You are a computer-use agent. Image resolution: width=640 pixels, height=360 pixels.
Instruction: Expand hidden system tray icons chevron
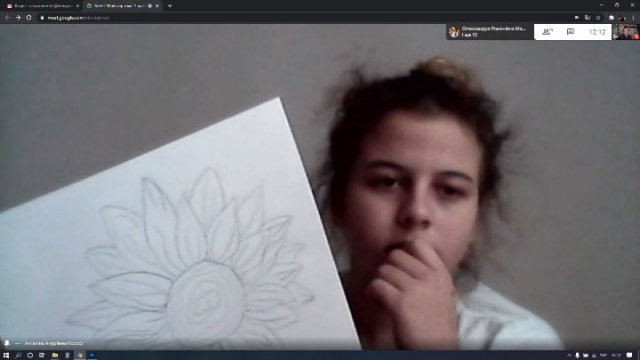[x=569, y=355]
